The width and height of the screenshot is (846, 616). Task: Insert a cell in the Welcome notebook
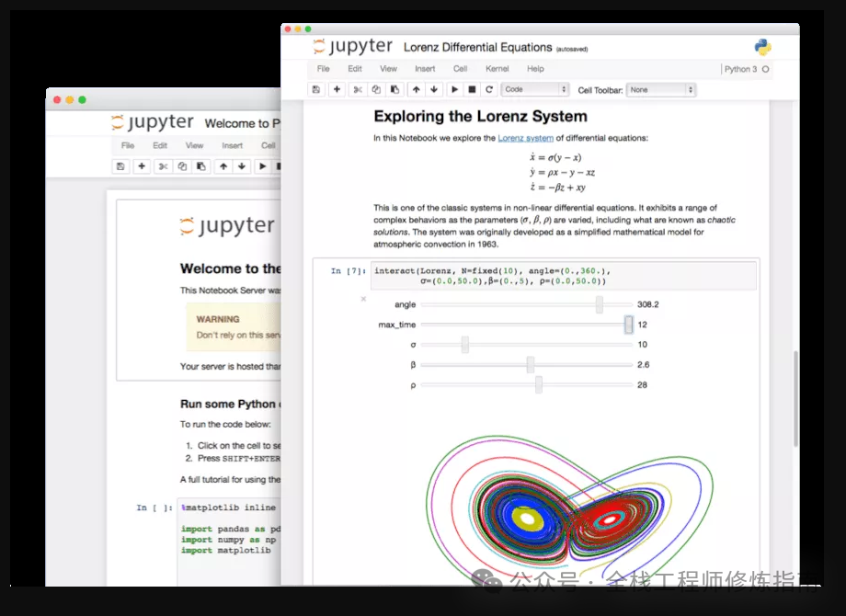(142, 166)
